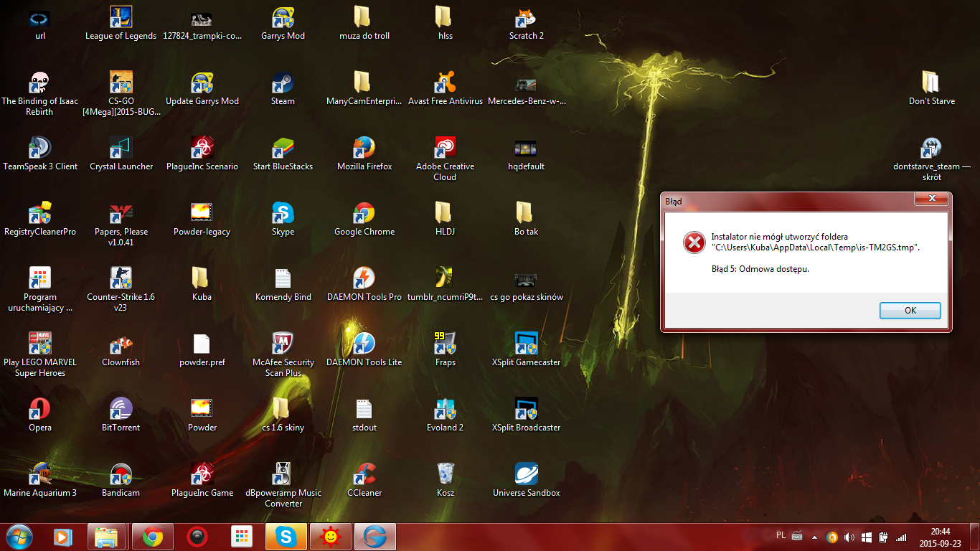Click XSplit Gamecaster desktop icon

coord(527,349)
